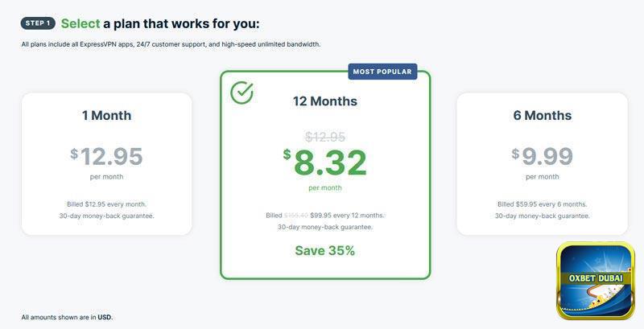The width and height of the screenshot is (644, 329).
Task: Click the 6 Months money-back guarantee text
Action: pyautogui.click(x=542, y=216)
